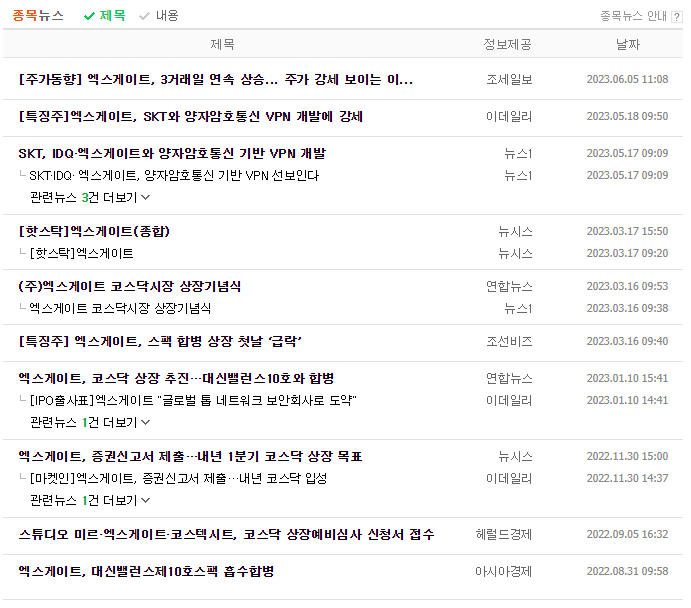Open the [핫스탁]엑스게이트(종합) article
This screenshot has width=691, height=608.
click(94, 232)
